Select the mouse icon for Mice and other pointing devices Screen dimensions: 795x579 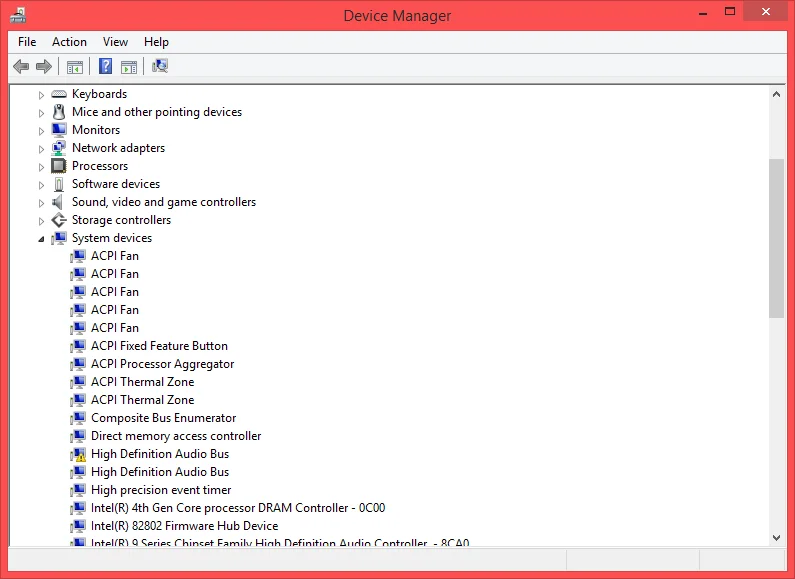click(59, 112)
